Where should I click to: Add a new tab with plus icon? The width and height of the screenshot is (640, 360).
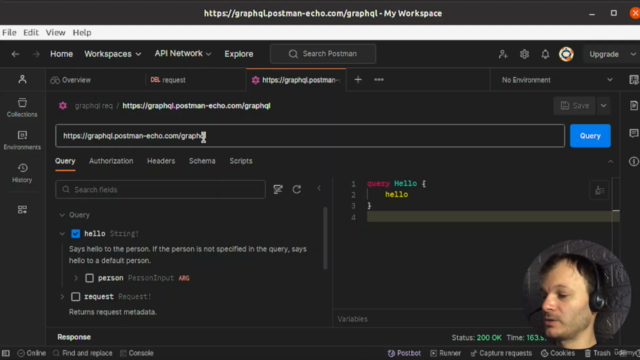click(358, 80)
